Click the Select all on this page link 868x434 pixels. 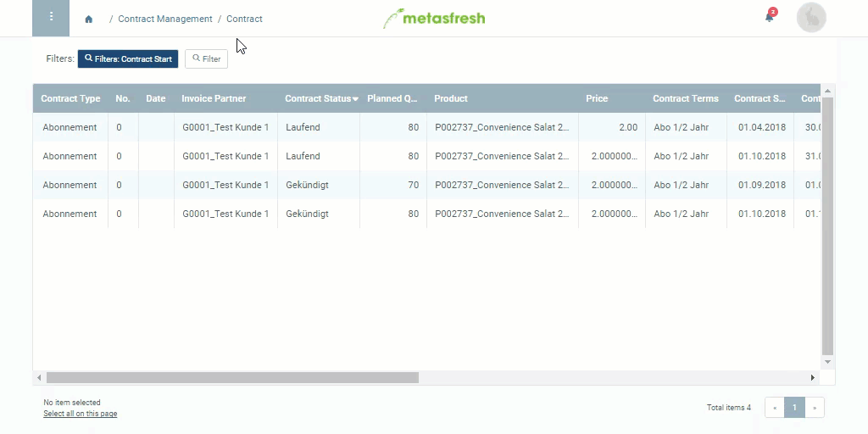coord(81,414)
